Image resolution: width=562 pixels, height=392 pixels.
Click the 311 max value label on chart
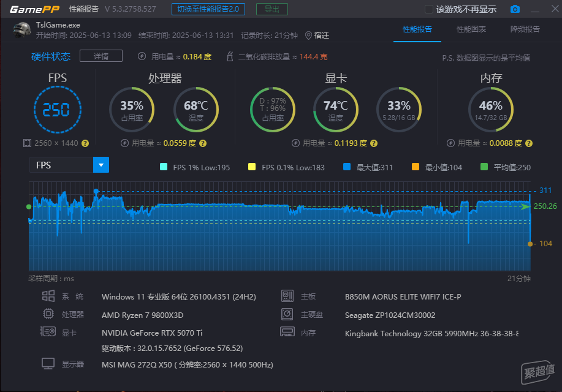(x=545, y=190)
